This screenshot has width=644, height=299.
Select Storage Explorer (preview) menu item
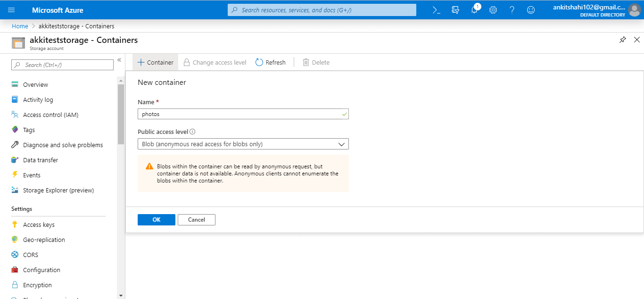pyautogui.click(x=58, y=191)
